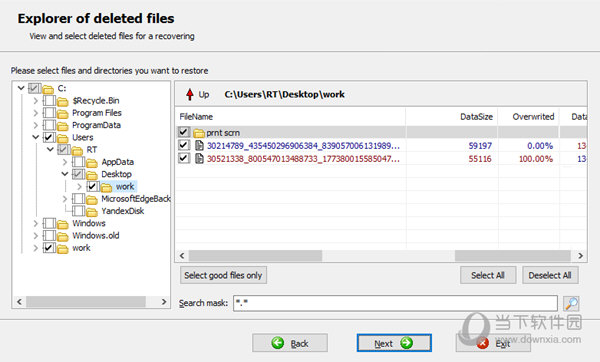
Task: Expand the ProgramData node
Action: (36, 125)
